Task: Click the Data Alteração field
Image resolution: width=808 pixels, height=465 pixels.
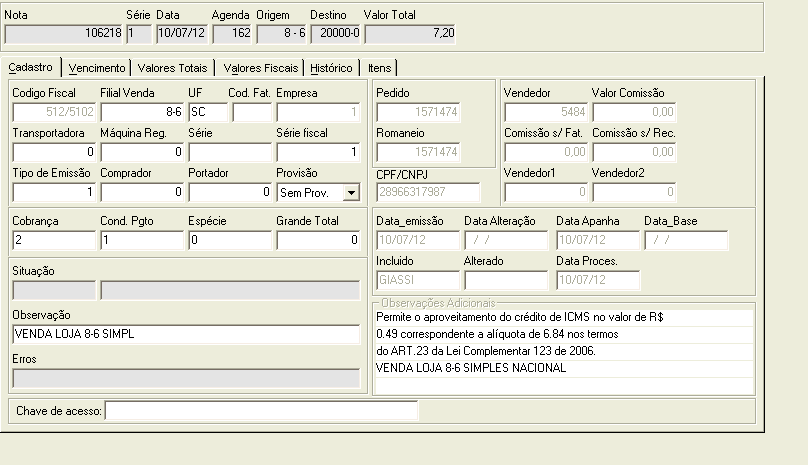Action: tap(506, 240)
